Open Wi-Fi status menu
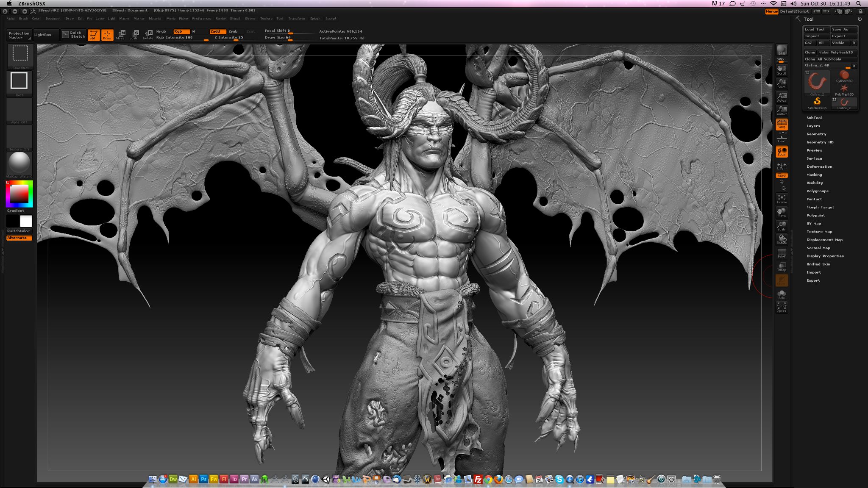This screenshot has width=868, height=488. point(773,3)
